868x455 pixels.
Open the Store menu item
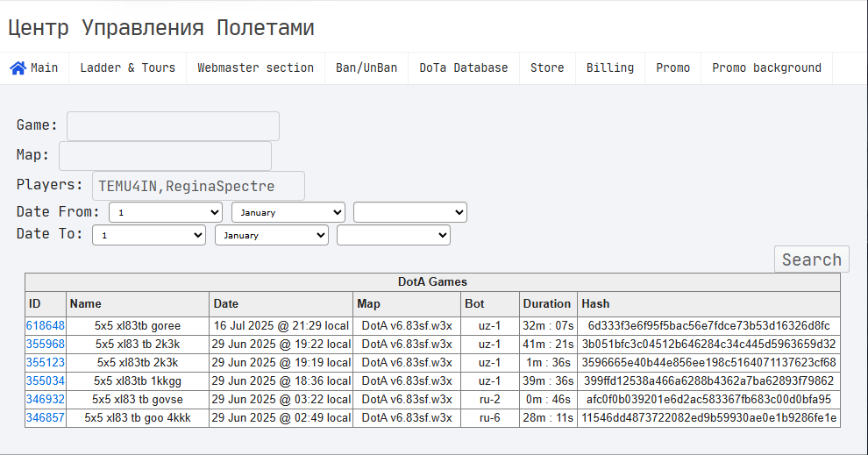tap(547, 68)
